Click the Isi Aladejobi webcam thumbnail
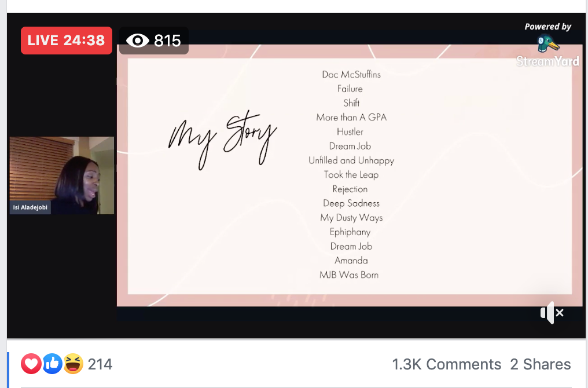 (x=62, y=175)
